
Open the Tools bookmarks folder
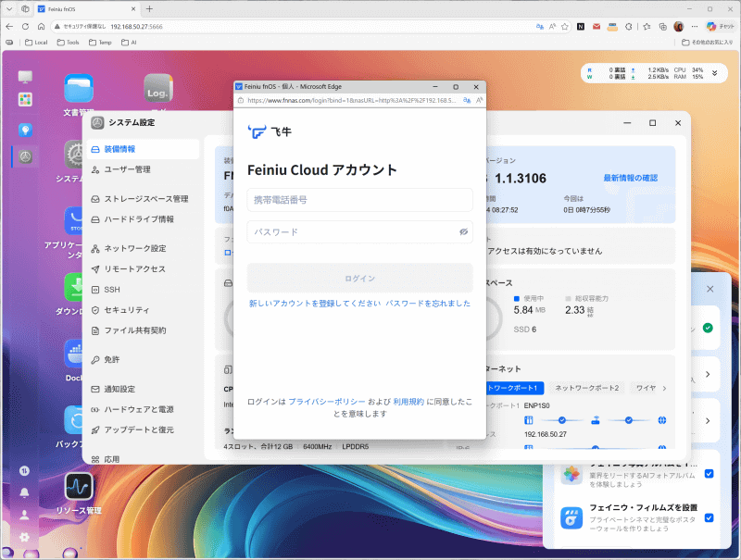click(x=68, y=43)
